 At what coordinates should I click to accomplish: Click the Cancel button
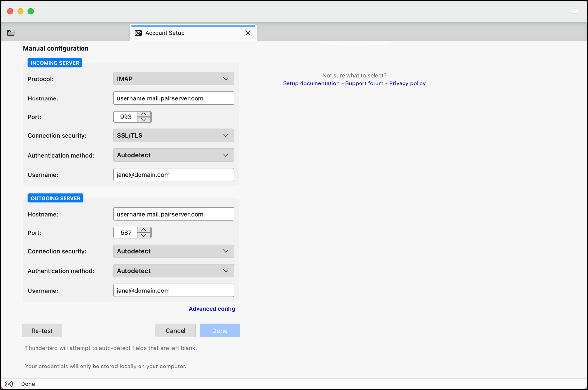click(x=175, y=331)
